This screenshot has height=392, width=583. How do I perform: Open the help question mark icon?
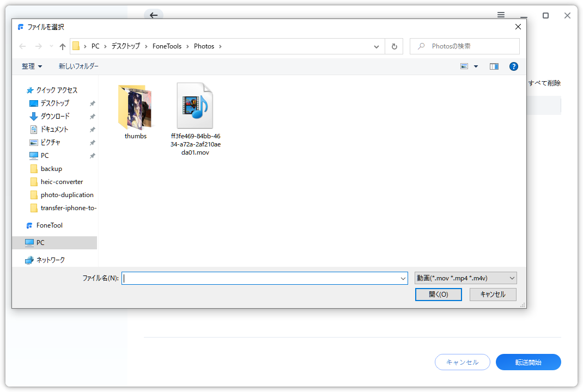pos(513,66)
